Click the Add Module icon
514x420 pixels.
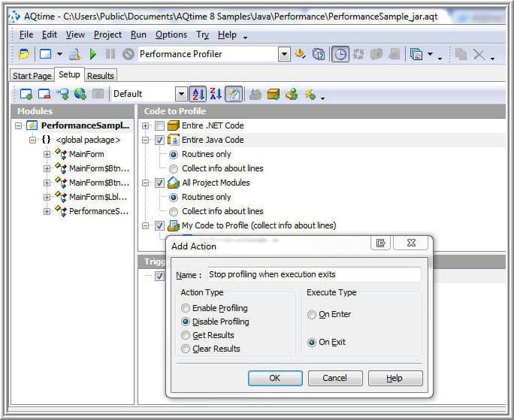point(26,94)
